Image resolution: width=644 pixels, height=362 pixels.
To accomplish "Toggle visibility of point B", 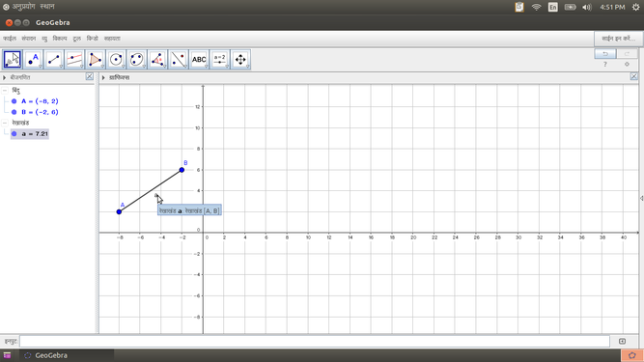I will pyautogui.click(x=14, y=112).
